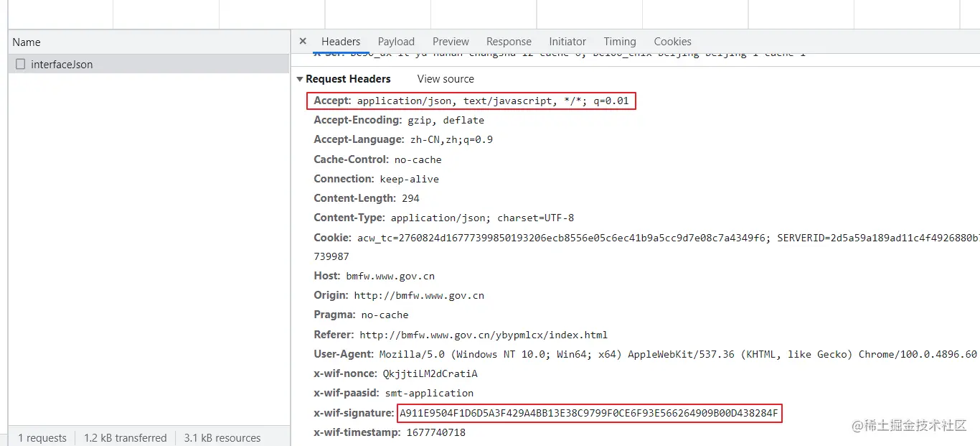
Task: Click the x-wif-nonce value
Action: point(430,373)
